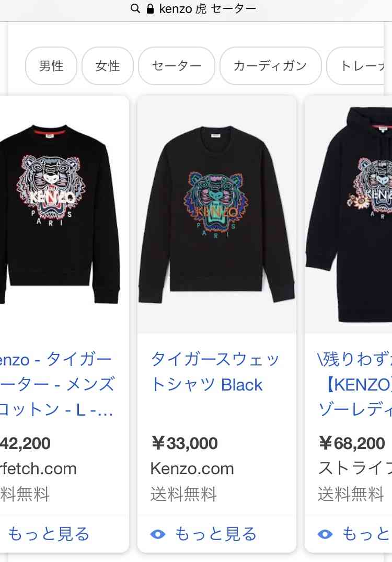The width and height of the screenshot is (392, 562).
Task: Tap the search magnifier icon in address bar
Action: pyautogui.click(x=135, y=8)
